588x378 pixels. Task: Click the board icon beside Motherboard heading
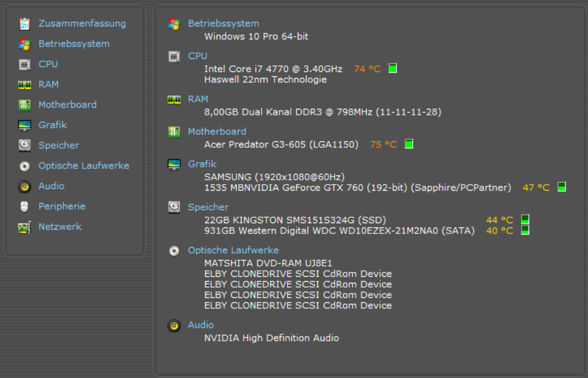174,132
